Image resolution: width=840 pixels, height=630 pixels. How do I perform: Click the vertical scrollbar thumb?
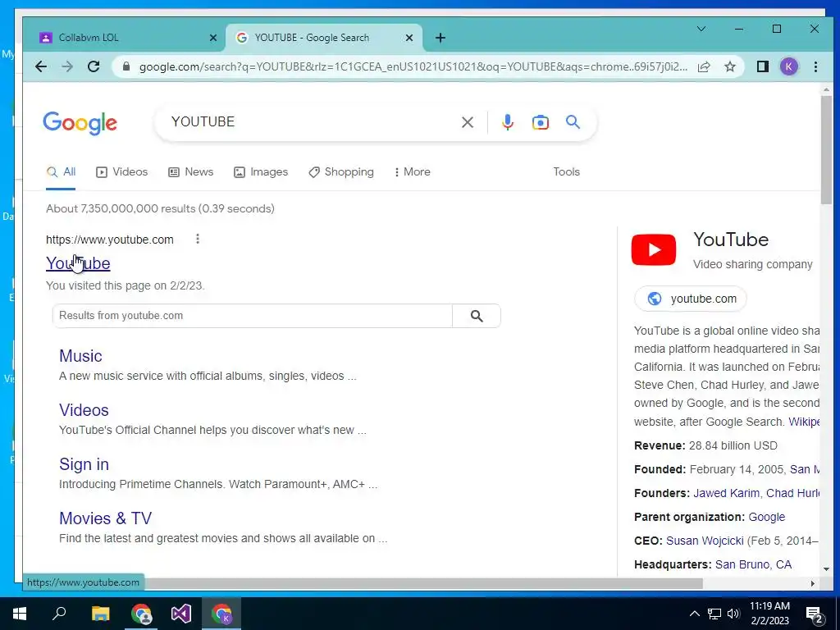pos(826,150)
